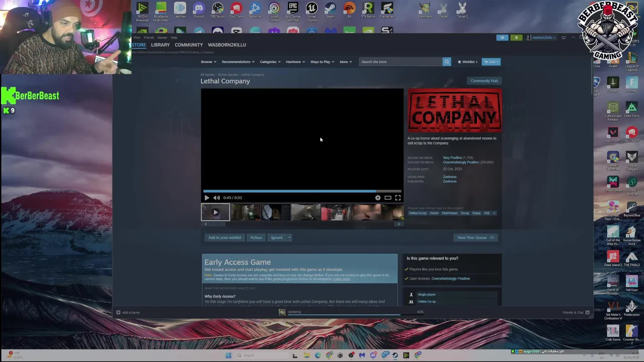Click the Online Co-Op tag
This screenshot has height=362, width=644.
(x=418, y=213)
